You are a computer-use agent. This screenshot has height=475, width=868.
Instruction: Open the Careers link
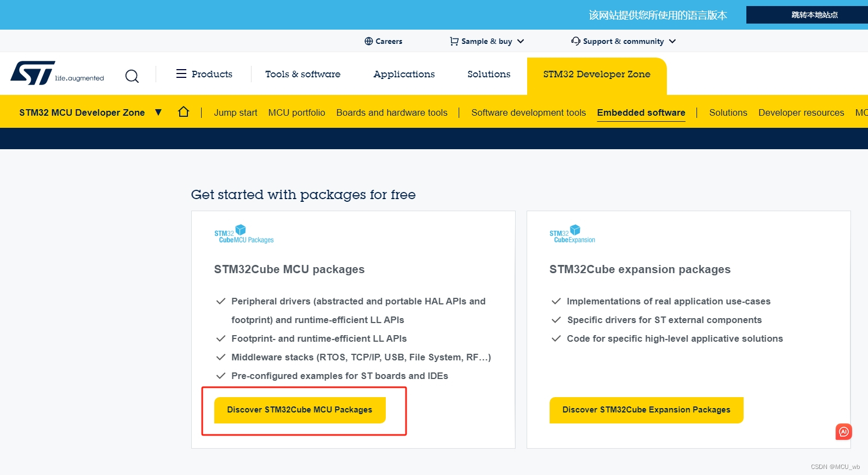coord(389,41)
